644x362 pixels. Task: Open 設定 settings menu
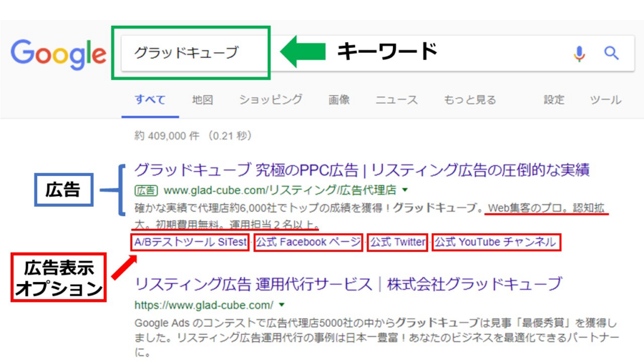[x=553, y=100]
